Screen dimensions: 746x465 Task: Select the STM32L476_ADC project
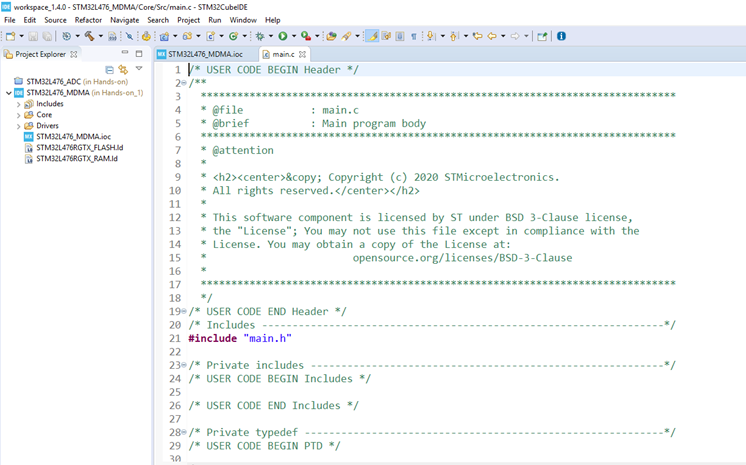pos(71,81)
